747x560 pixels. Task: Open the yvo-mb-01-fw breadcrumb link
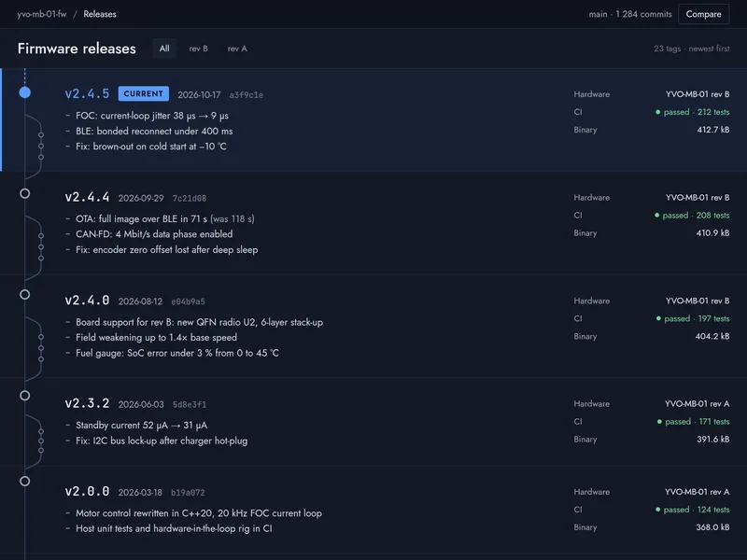pos(42,14)
